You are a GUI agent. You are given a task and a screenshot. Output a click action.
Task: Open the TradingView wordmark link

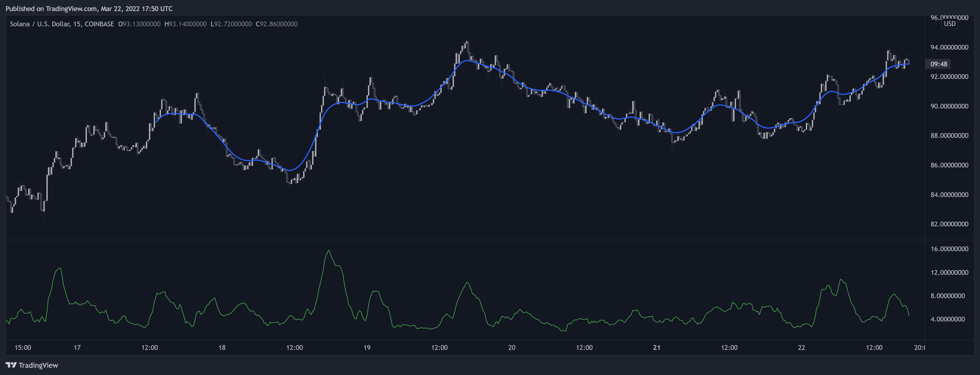coord(39,365)
